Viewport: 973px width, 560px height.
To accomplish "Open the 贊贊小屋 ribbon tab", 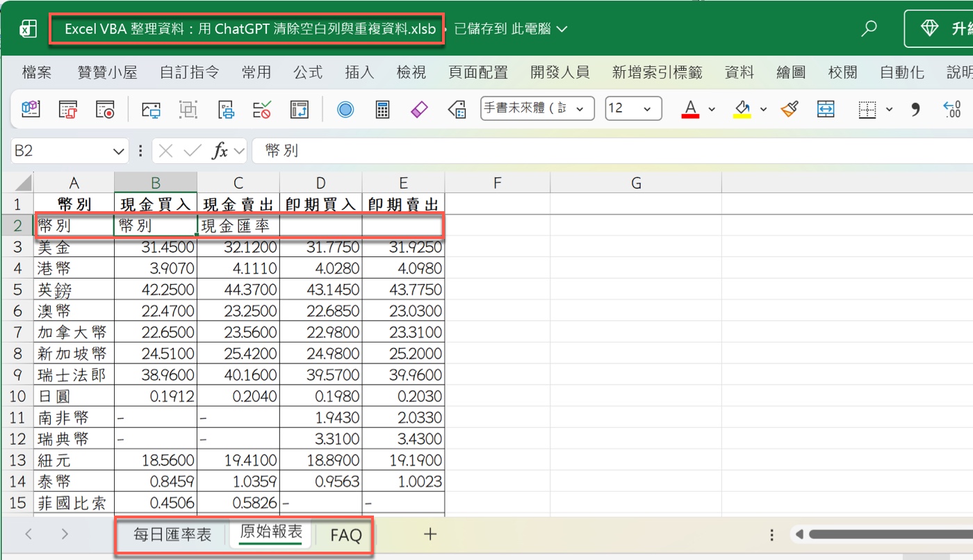I will point(107,72).
